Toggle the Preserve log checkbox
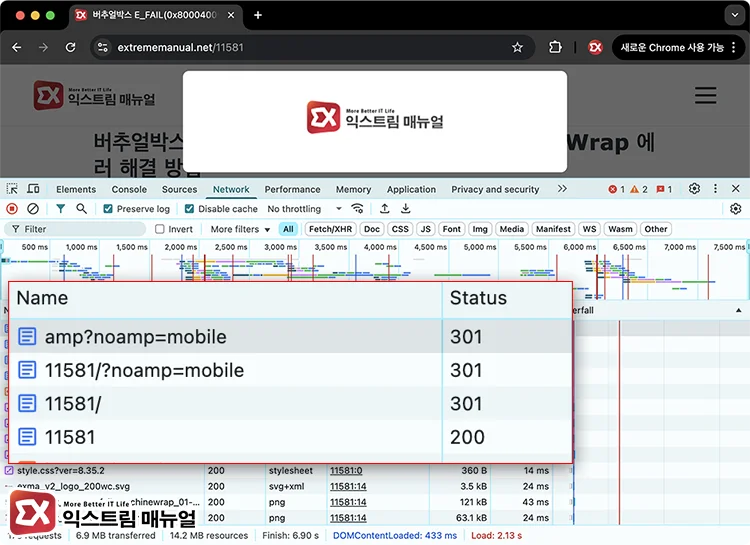Image resolution: width=750 pixels, height=545 pixels. click(108, 209)
